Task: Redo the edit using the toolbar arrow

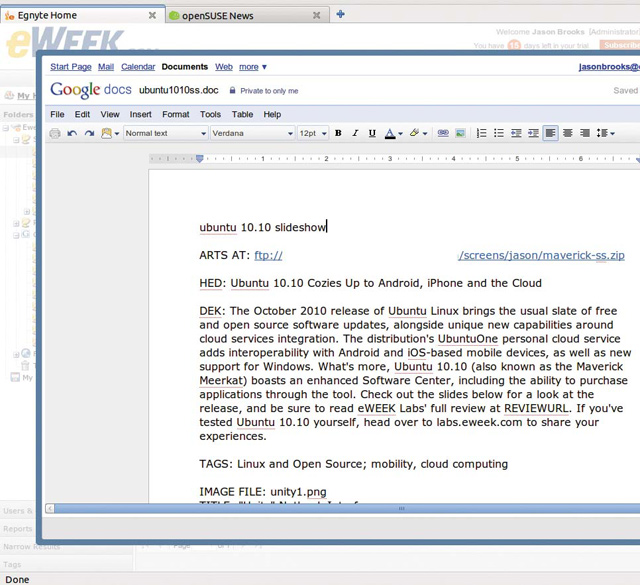Action: [x=89, y=133]
